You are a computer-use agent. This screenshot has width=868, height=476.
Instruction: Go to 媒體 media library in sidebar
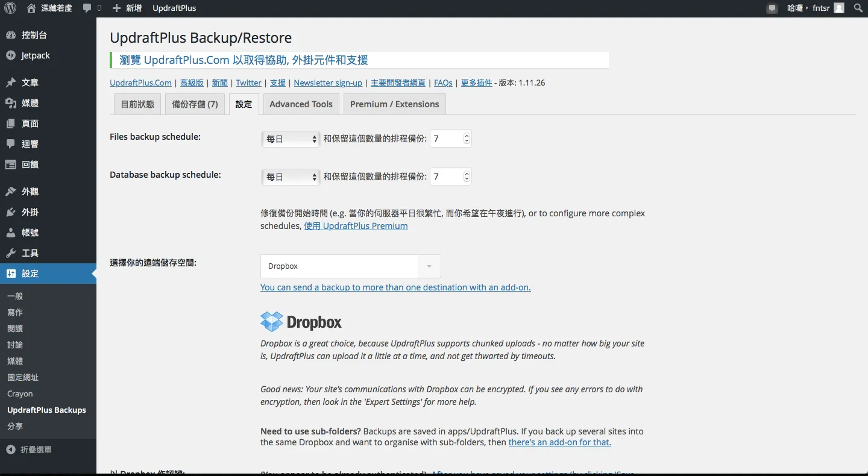coord(30,103)
